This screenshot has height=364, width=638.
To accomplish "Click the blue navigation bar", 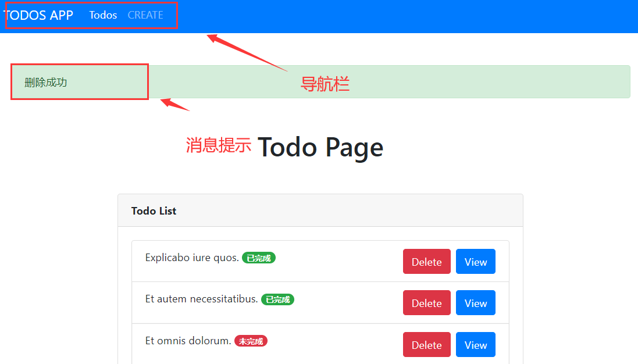I will tap(407, 16).
